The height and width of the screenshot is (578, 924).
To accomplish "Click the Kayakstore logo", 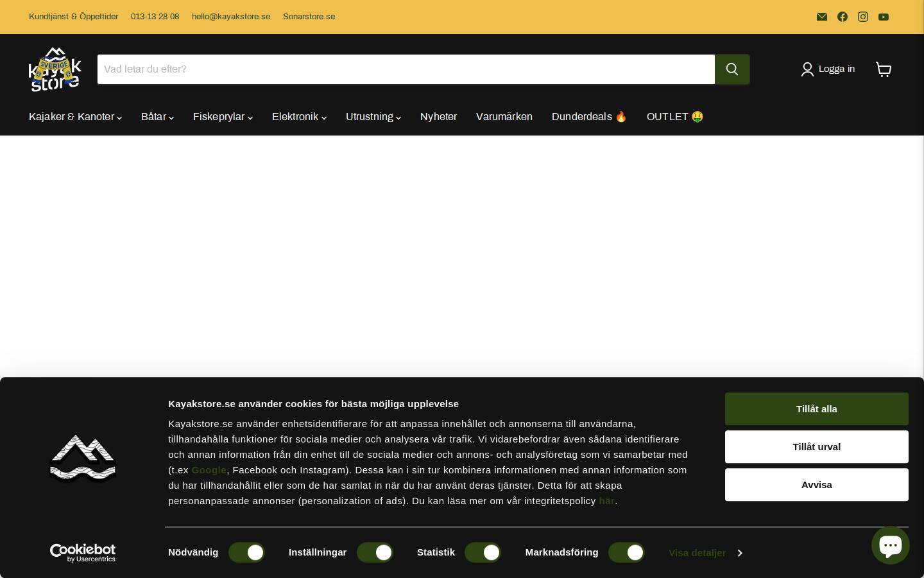I will pos(55,69).
